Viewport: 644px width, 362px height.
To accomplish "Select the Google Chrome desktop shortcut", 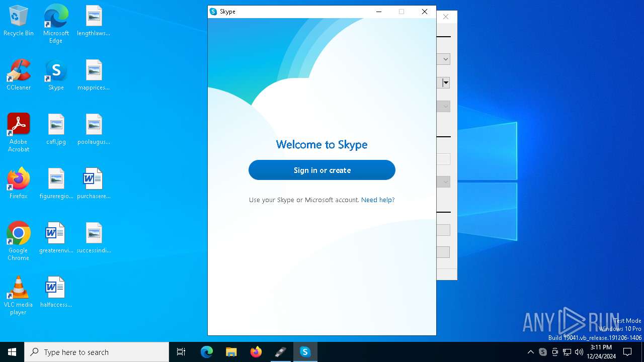I will point(19,241).
